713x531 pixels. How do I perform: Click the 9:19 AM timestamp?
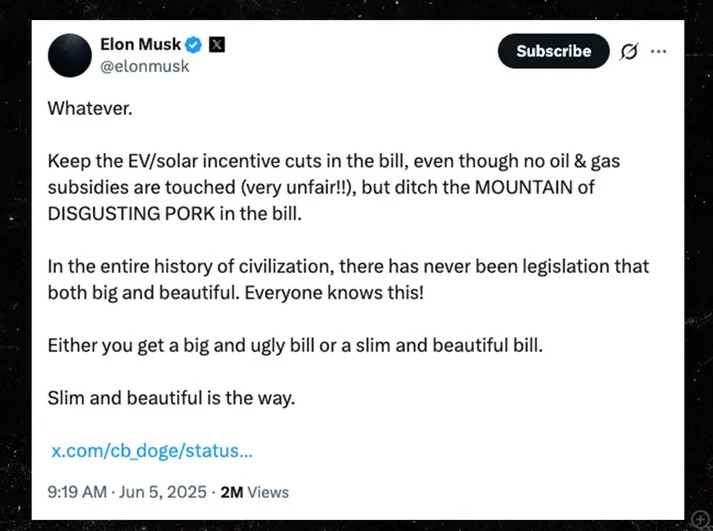click(78, 492)
